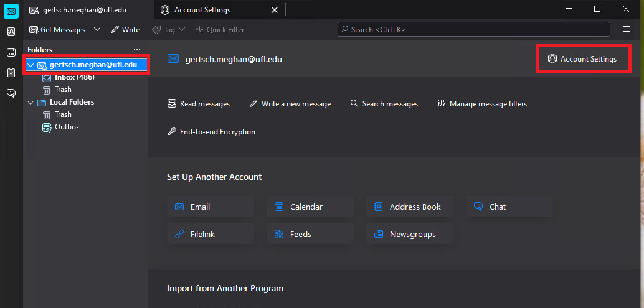Click the Filelink link icon

pyautogui.click(x=179, y=234)
